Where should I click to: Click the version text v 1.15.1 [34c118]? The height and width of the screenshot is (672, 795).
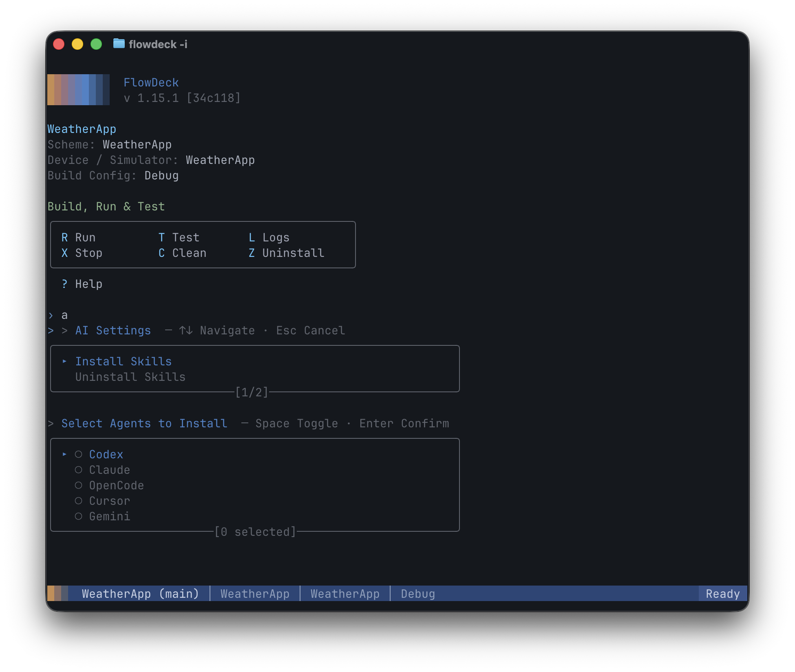[x=182, y=98]
